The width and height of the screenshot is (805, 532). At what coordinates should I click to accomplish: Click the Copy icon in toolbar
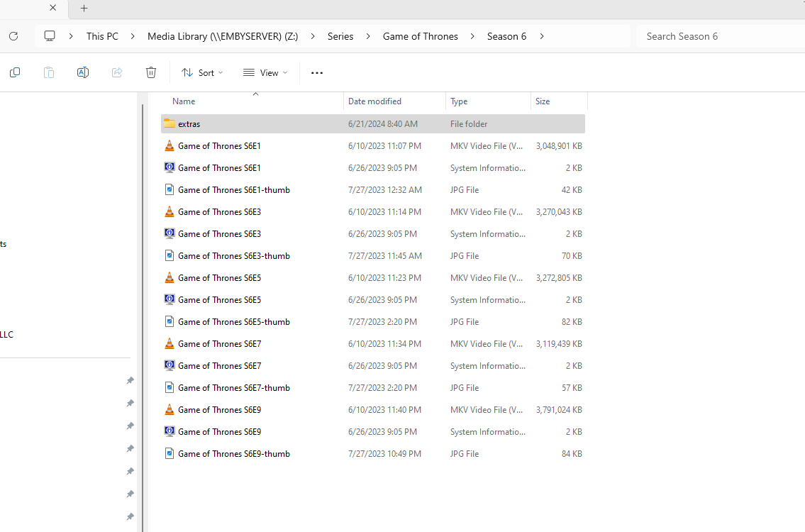point(15,72)
